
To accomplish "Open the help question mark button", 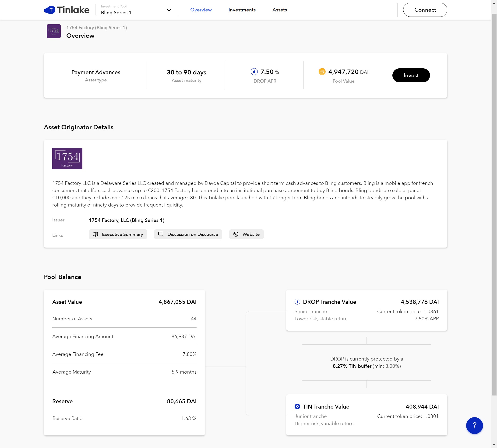I will (x=474, y=426).
